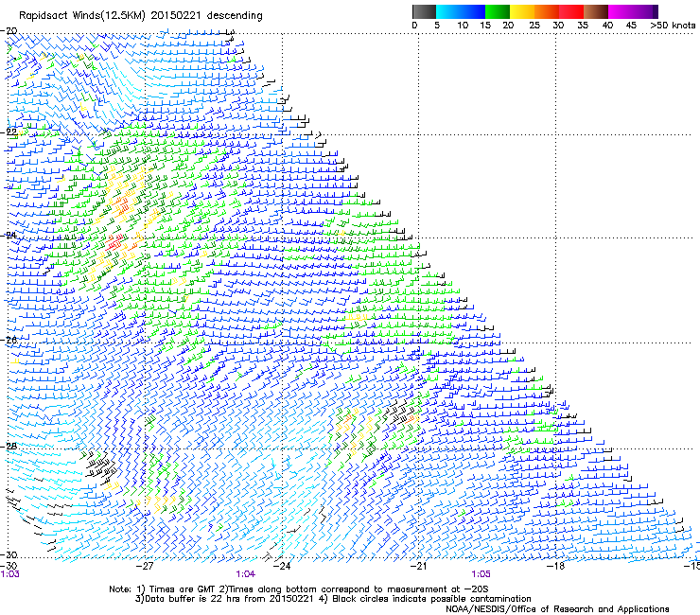This screenshot has width=700, height=615.
Task: Click the '-18' longitude axis label
Action: pos(555,566)
